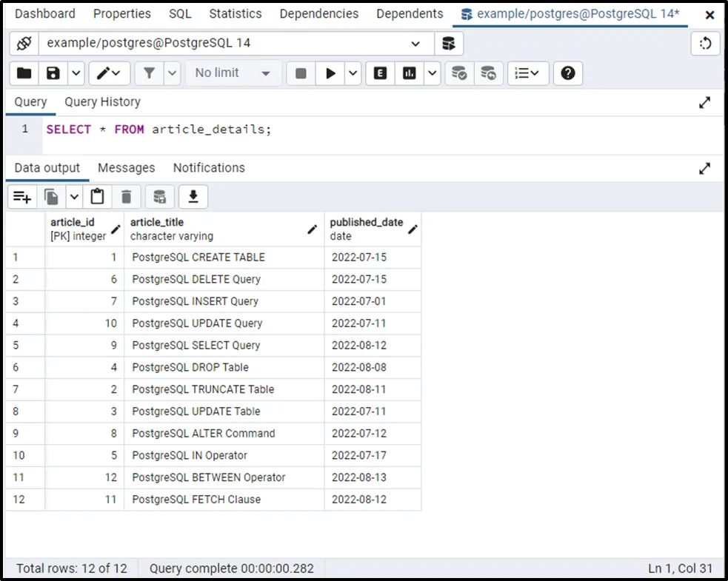Switch to the Query History tab
This screenshot has width=728, height=581.
point(102,102)
